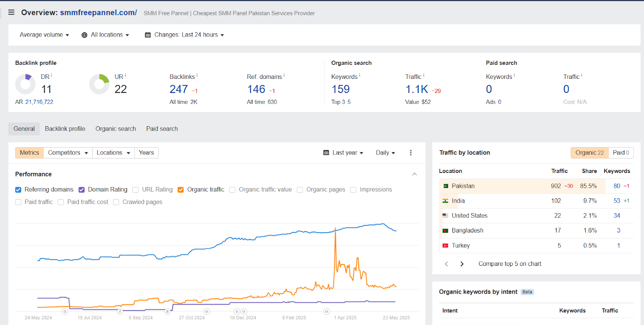This screenshot has width=644, height=325.
Task: Click the UR donut chart
Action: click(x=99, y=84)
